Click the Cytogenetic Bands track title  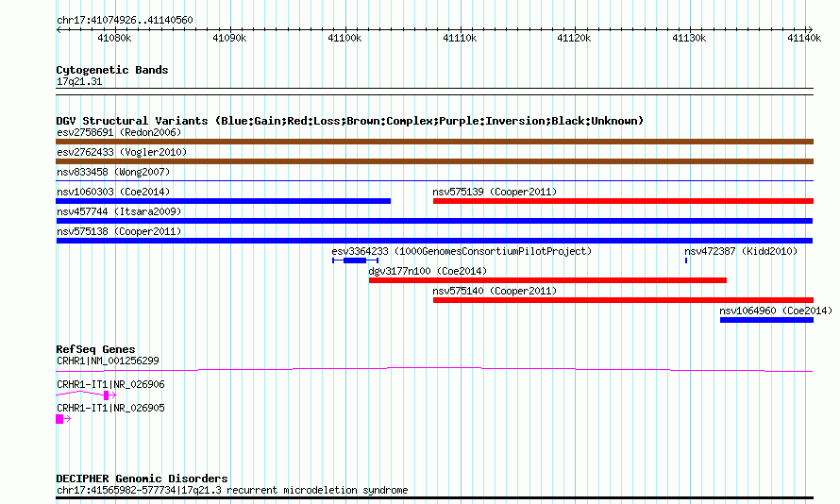[112, 70]
